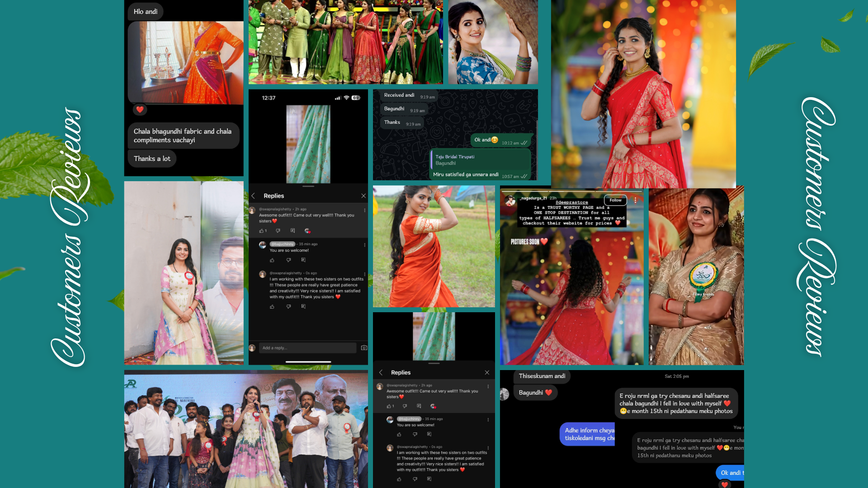Toggle dislike on the 'two sisters' comment in the panel with reply box
868x488 pixels.
pos(288,307)
